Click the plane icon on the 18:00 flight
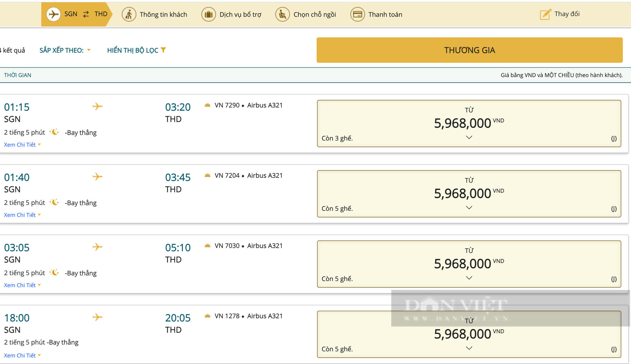Screen dimensions: 631x364 (97, 317)
